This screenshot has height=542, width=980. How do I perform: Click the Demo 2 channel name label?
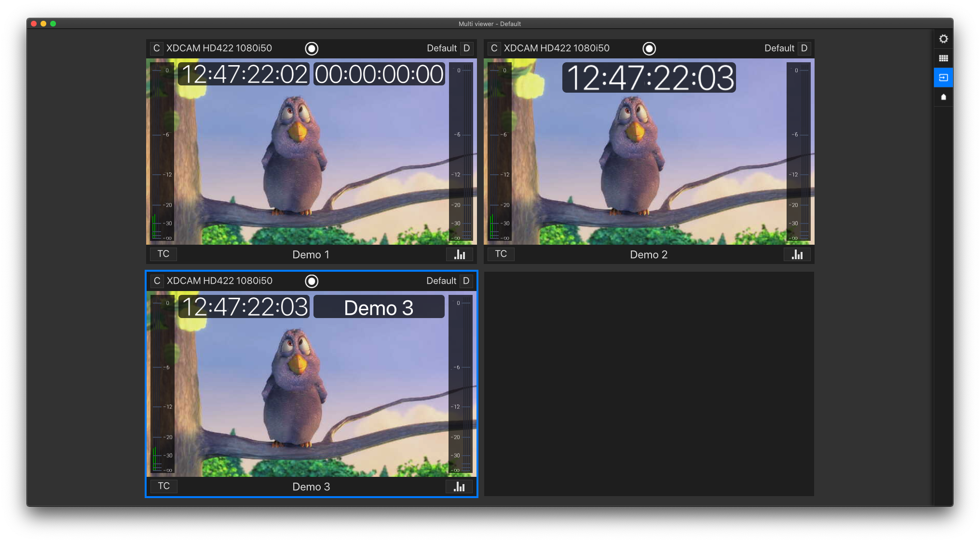[649, 255]
